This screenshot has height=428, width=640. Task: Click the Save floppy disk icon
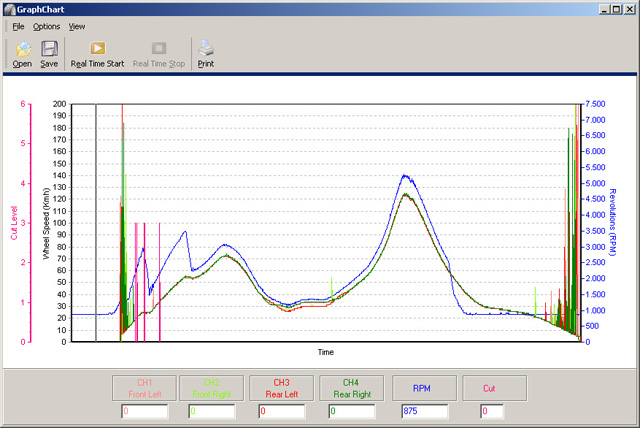click(49, 49)
